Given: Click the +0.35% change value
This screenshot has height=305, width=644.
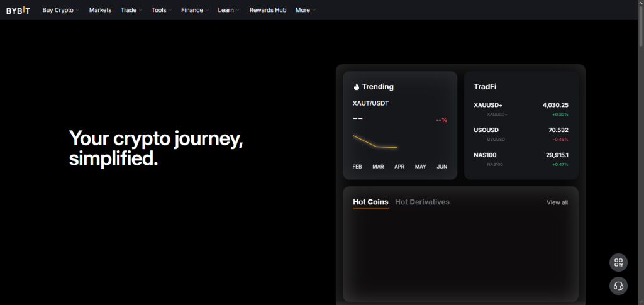Looking at the screenshot, I should point(560,114).
